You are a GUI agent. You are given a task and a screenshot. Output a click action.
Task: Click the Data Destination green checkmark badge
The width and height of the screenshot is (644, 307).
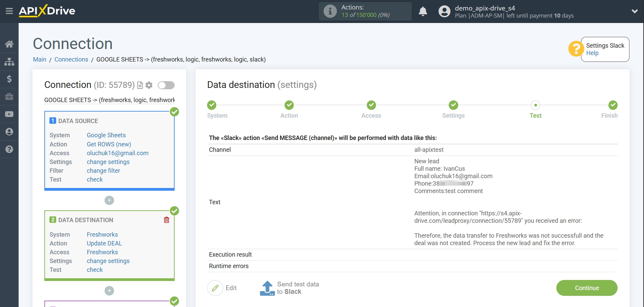pos(174,211)
